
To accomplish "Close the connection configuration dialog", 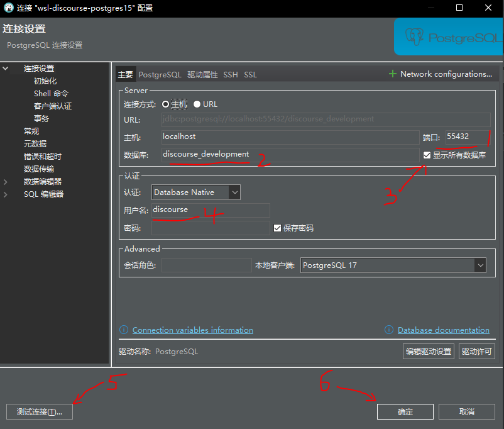I will click(x=488, y=8).
